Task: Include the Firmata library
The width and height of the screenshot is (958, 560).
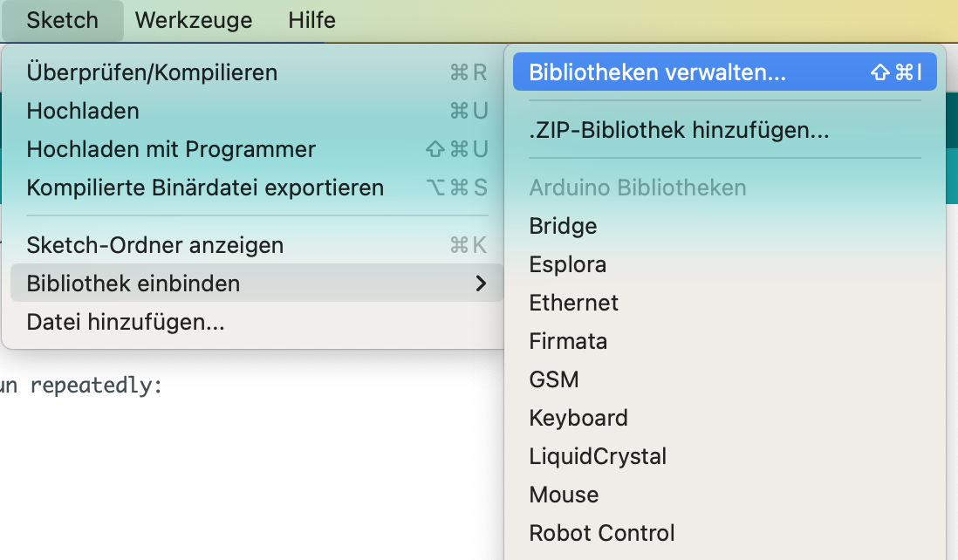Action: (568, 341)
